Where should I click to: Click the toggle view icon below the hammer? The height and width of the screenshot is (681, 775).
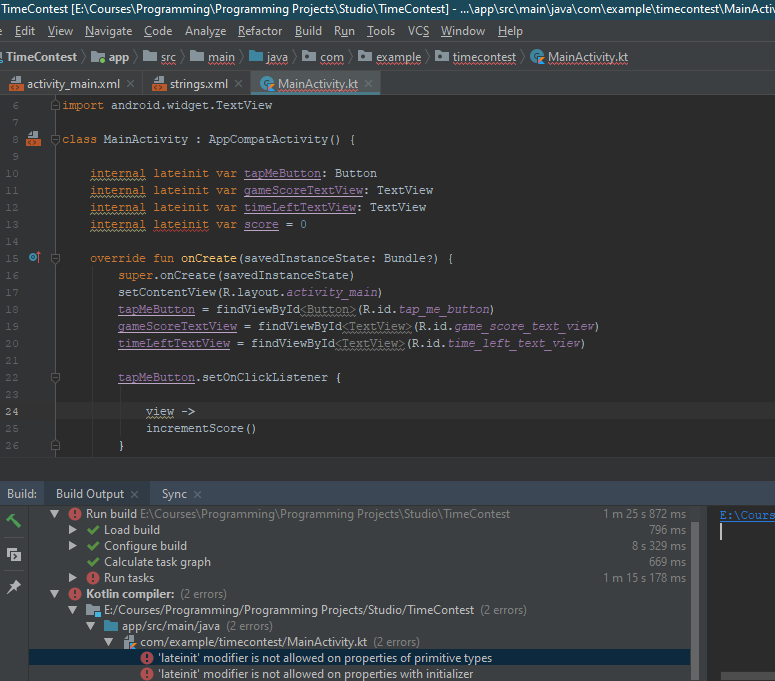coord(14,554)
